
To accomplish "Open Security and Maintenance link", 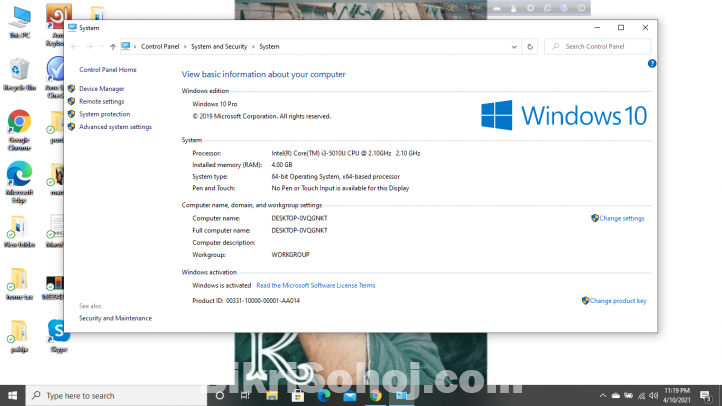I will pyautogui.click(x=115, y=318).
